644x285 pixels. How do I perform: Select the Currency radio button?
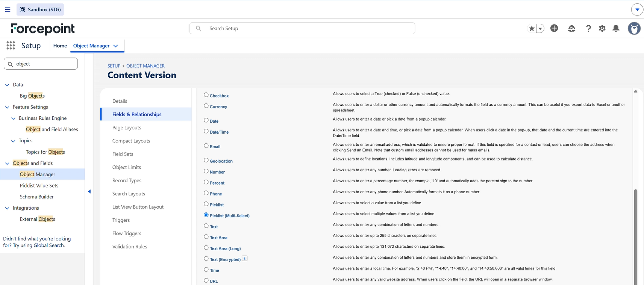(x=206, y=106)
